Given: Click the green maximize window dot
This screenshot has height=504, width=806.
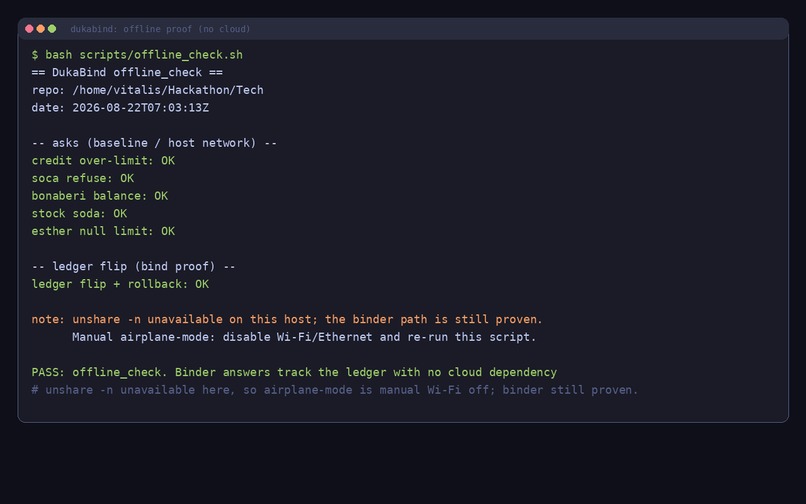Looking at the screenshot, I should [52, 29].
